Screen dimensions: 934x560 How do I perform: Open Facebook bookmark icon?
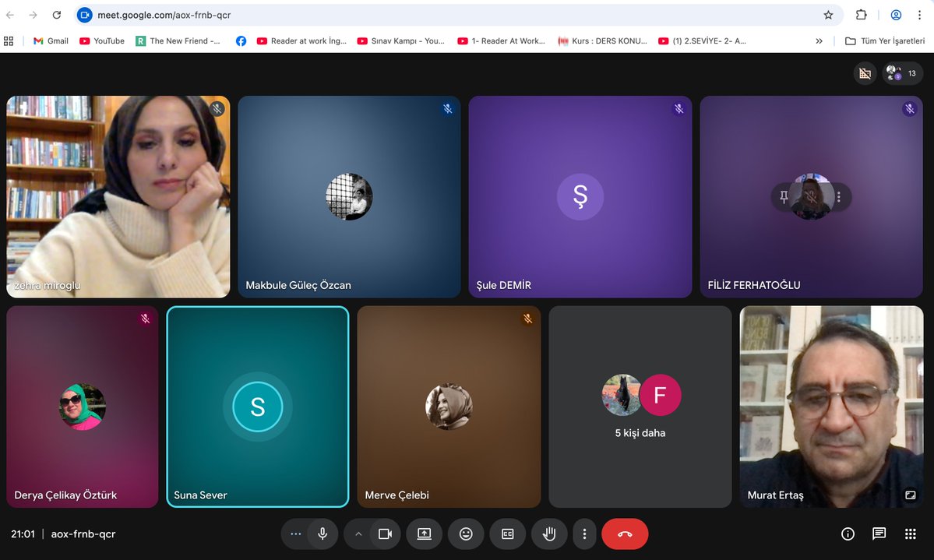click(x=241, y=41)
